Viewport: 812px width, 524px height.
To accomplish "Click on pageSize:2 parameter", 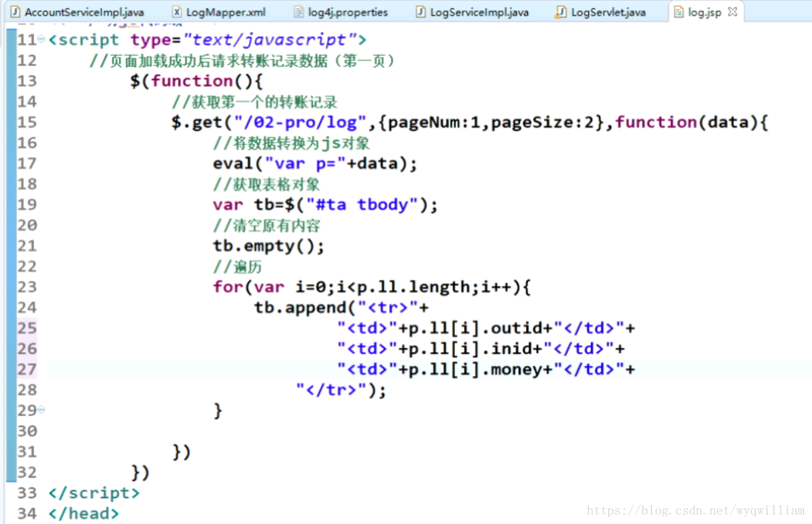I will tap(542, 122).
